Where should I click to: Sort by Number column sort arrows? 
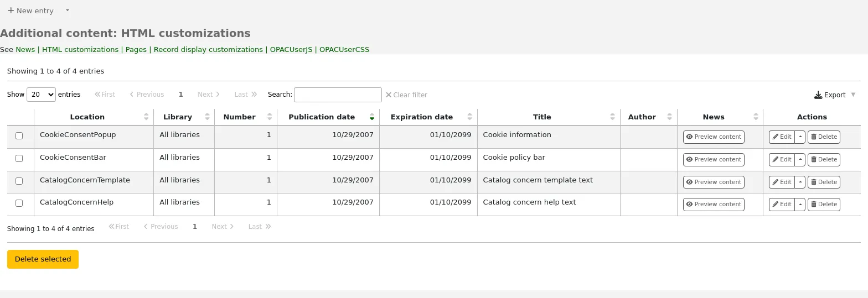coord(270,117)
